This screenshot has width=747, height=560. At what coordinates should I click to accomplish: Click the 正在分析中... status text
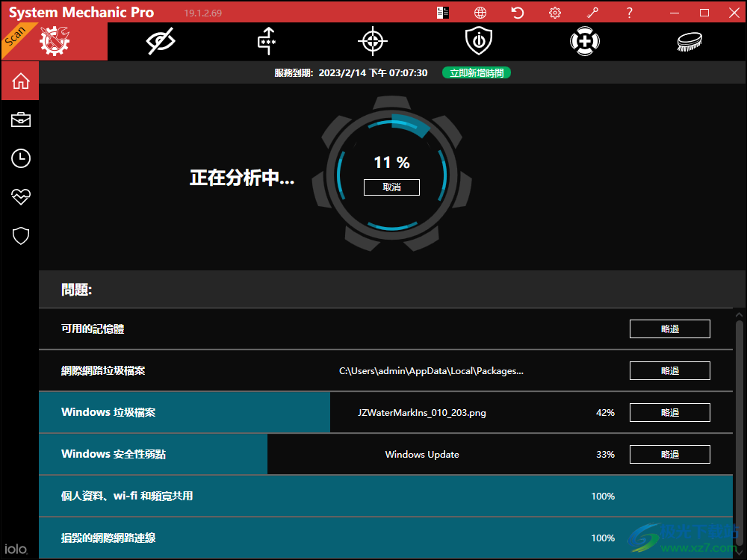click(242, 178)
